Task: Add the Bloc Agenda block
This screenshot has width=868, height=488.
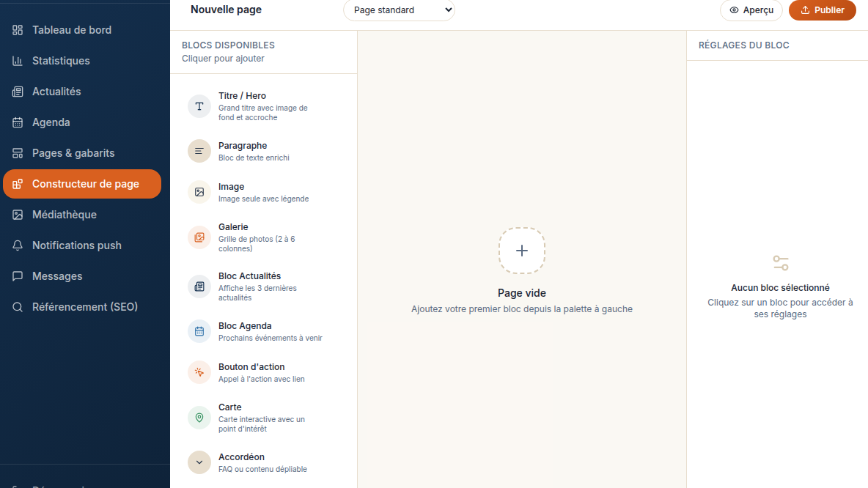Action: click(263, 331)
